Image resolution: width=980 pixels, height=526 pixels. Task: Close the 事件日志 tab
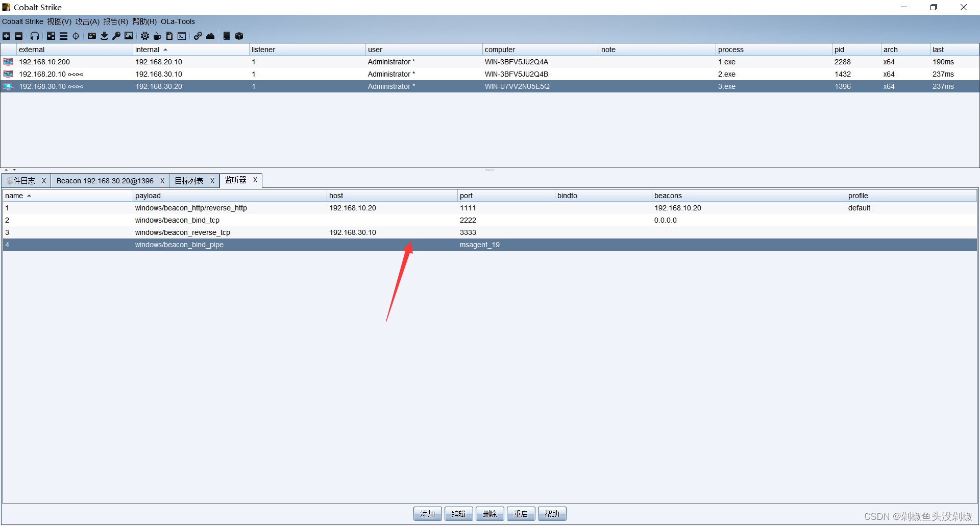click(x=44, y=181)
